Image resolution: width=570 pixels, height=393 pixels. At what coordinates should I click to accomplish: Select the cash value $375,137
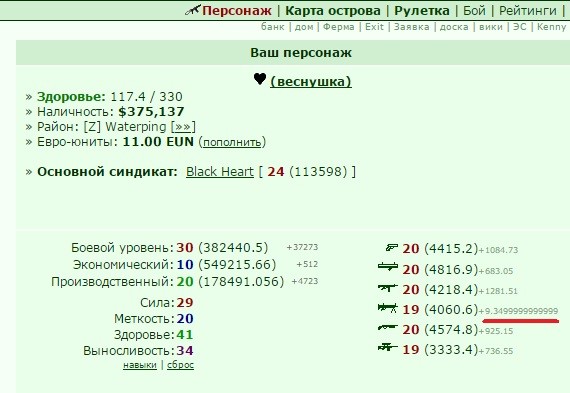point(151,112)
